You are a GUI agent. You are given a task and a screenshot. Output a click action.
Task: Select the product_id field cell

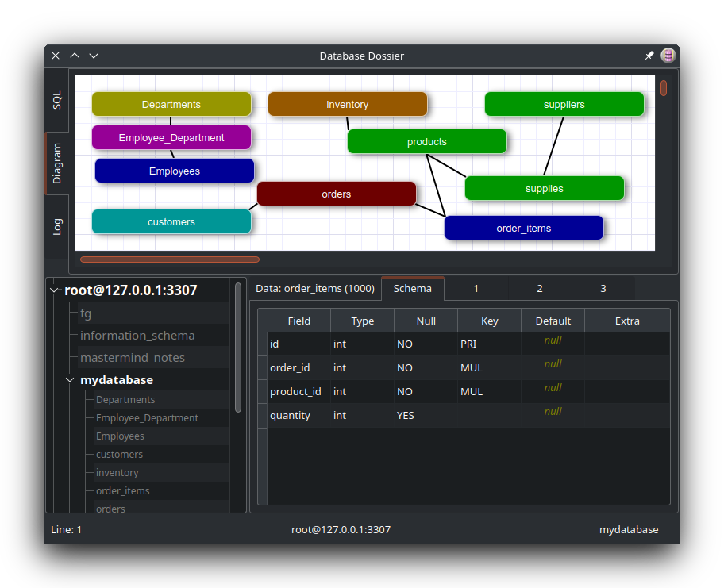(298, 391)
